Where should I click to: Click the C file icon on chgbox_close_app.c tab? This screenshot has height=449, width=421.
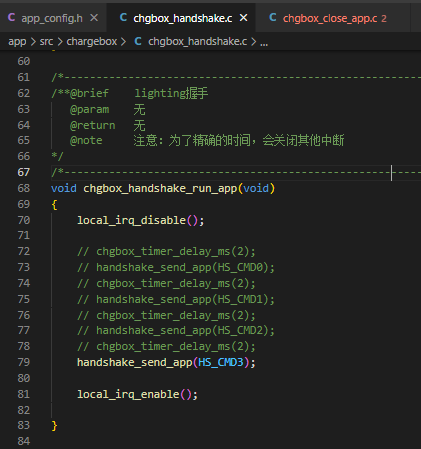273,17
